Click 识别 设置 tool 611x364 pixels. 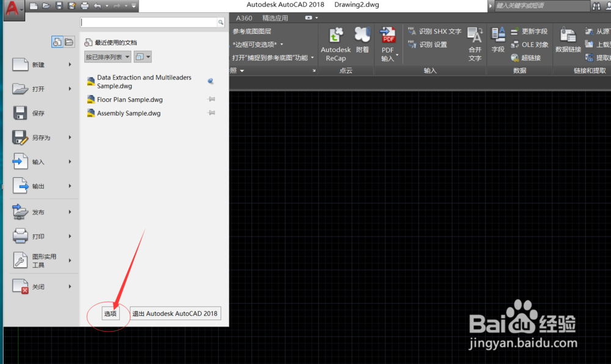(428, 45)
